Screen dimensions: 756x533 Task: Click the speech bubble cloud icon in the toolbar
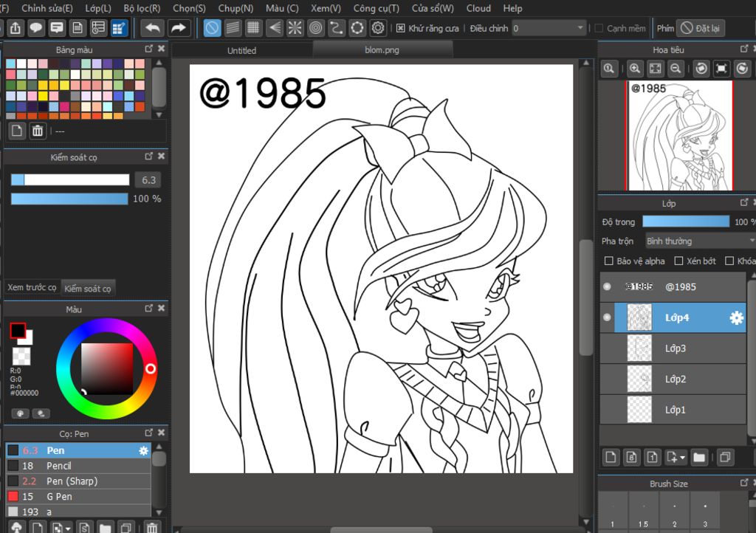point(36,28)
